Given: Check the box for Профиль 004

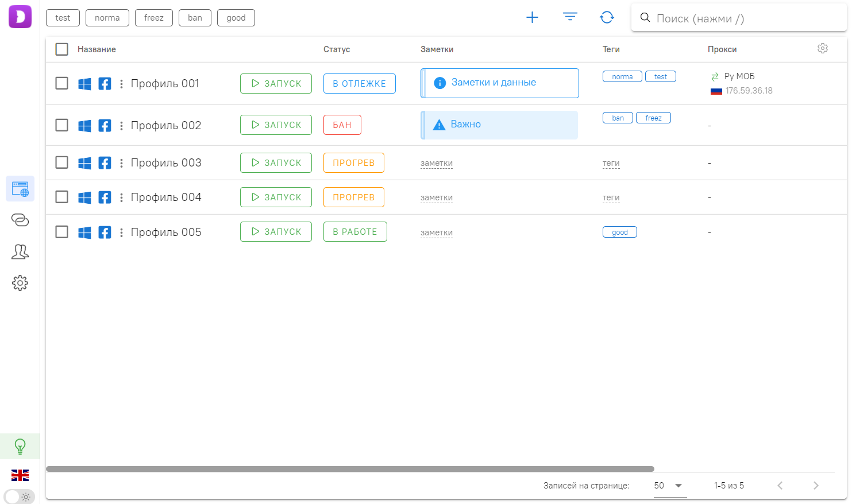Looking at the screenshot, I should pos(61,197).
